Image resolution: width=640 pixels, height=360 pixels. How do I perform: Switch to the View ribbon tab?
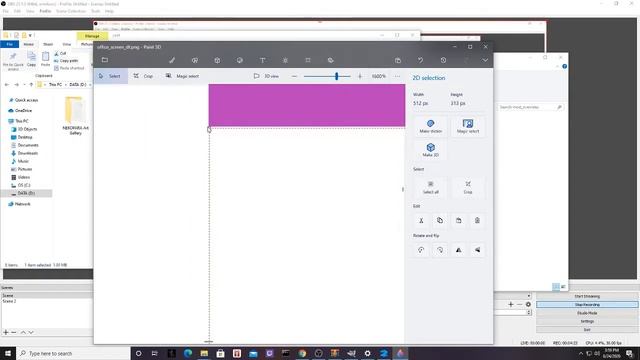(x=67, y=44)
